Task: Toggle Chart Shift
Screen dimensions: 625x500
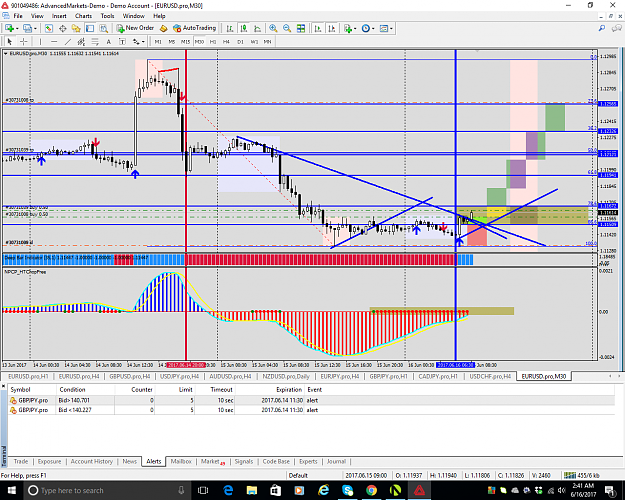Action: tap(331, 28)
